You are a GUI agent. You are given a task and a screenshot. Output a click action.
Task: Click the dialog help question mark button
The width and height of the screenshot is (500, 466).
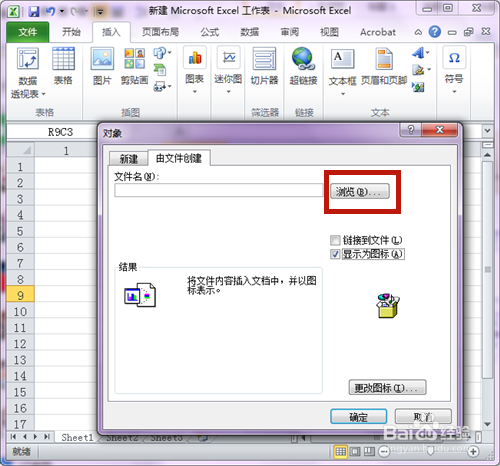click(x=411, y=129)
